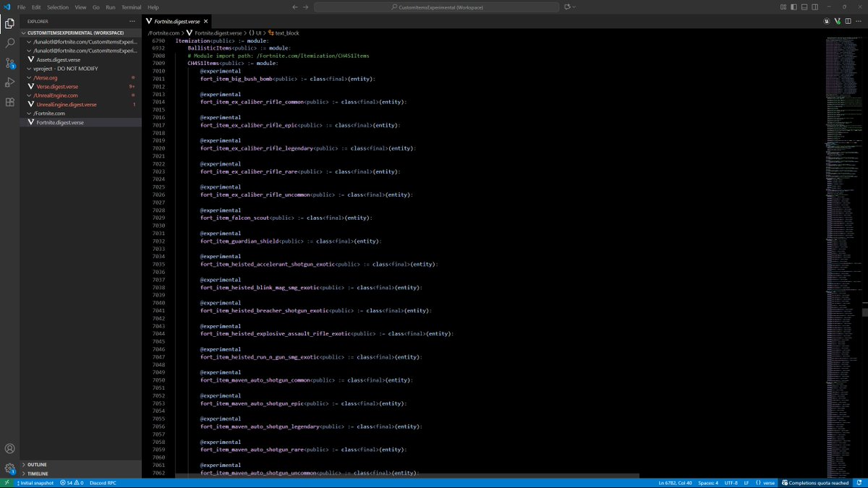Screen dimensions: 868x488
Task: Select Fortnite.digest.verse in Explorer
Action: (81, 123)
